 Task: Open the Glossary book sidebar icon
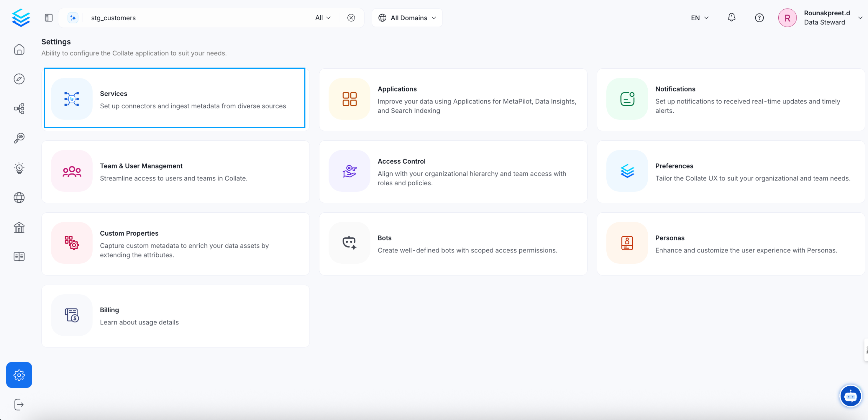pos(19,257)
